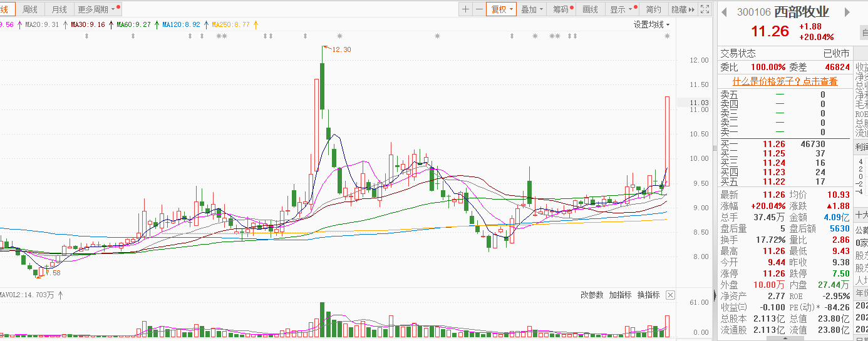
Task: Click 买五 bid price 11.22
Action: 773,182
